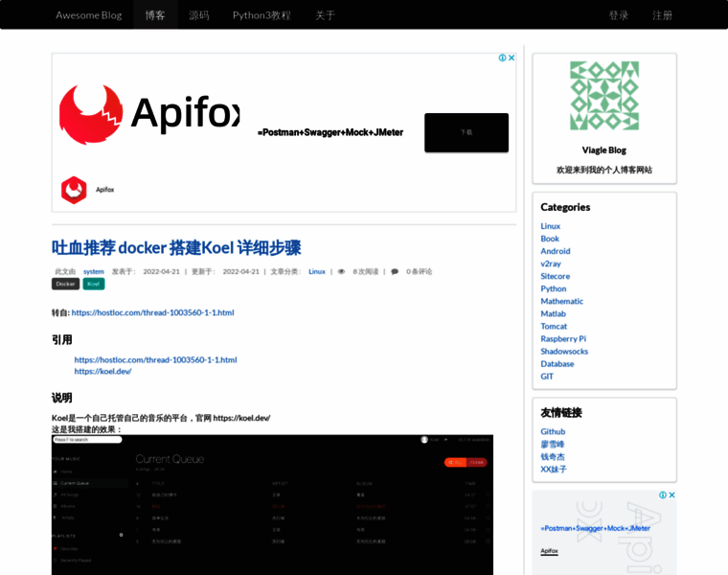Open the hostloc thread link under 引用
The width and height of the screenshot is (728, 575).
(155, 359)
